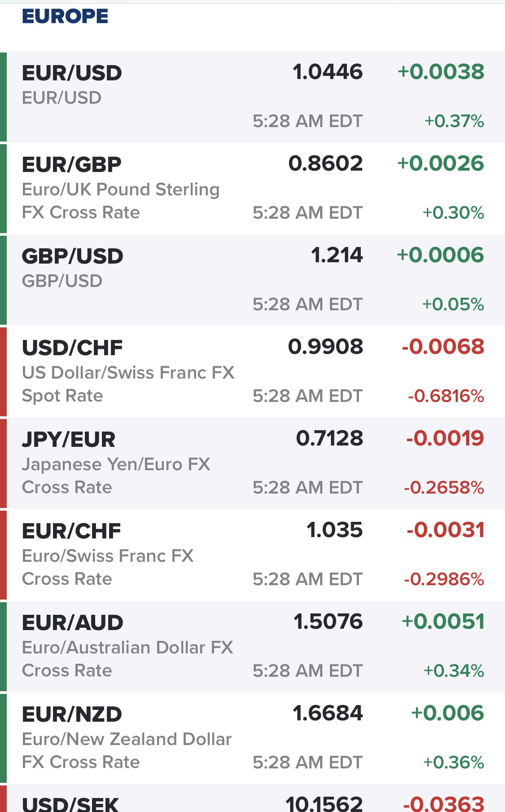
Task: Click the Euro/UK Pound Sterling description
Action: pos(121,190)
